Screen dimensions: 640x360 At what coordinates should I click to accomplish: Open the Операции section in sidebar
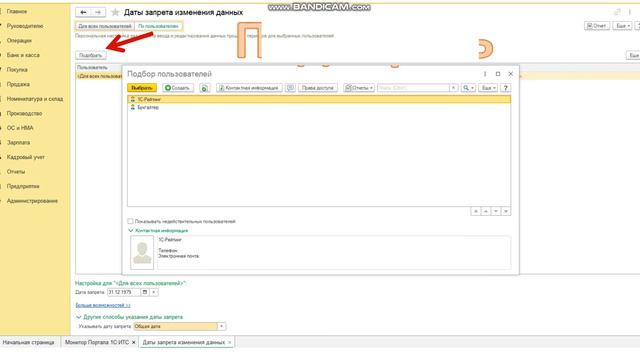click(x=19, y=41)
